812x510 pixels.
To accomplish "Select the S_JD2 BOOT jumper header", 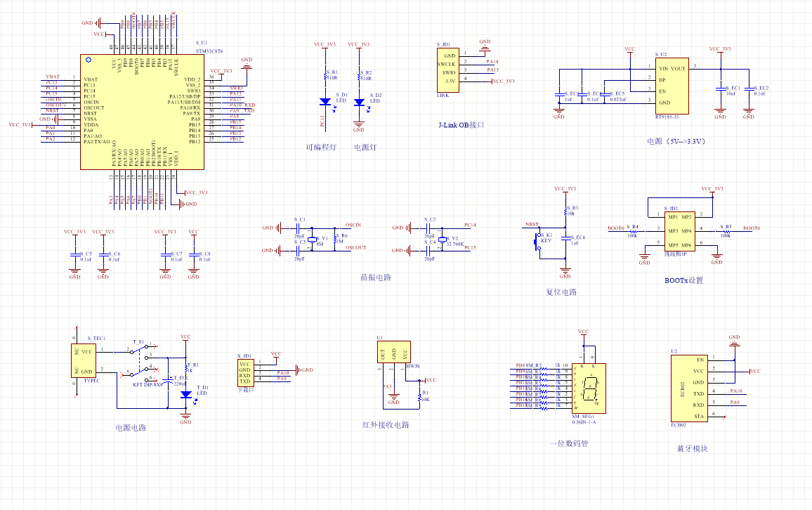I will (x=680, y=231).
